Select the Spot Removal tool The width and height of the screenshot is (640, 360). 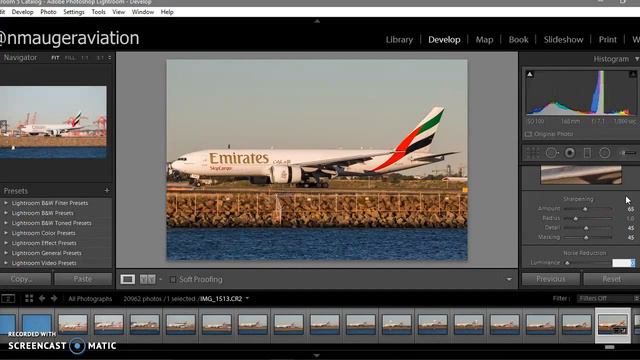click(x=551, y=153)
